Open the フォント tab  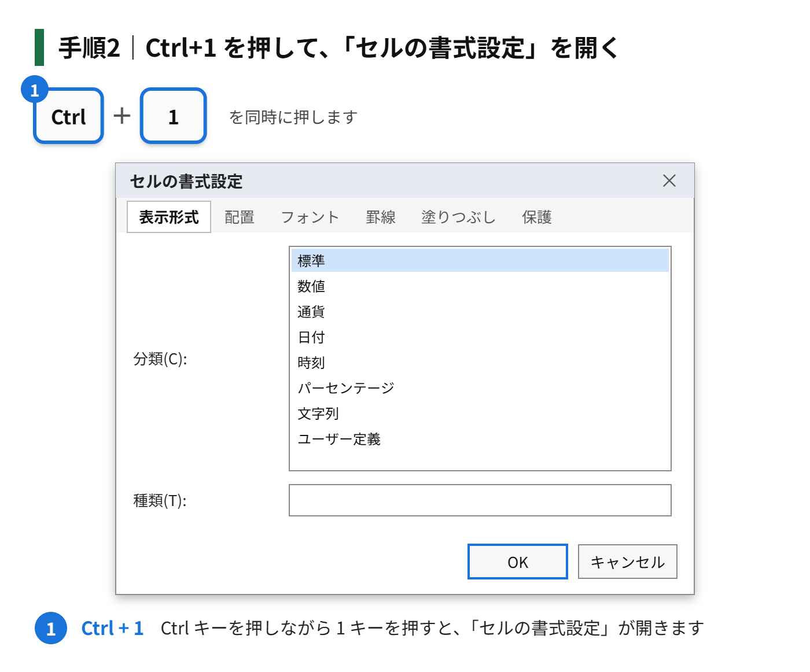310,217
